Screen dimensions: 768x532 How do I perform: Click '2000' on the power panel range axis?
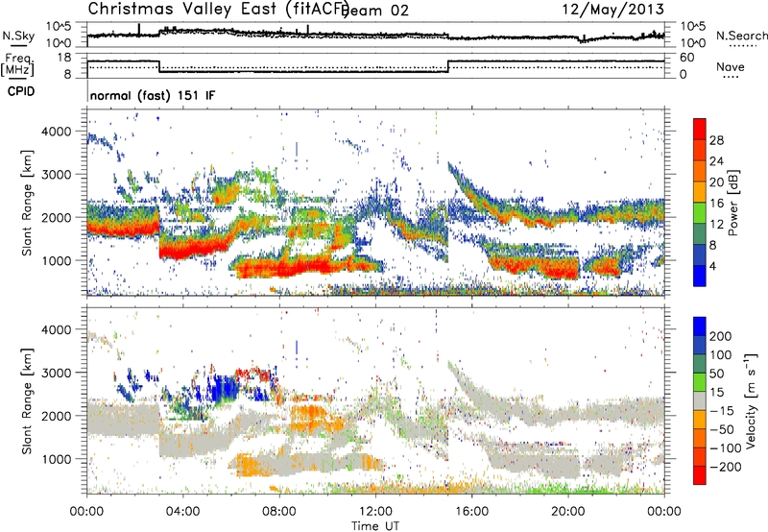tap(57, 217)
